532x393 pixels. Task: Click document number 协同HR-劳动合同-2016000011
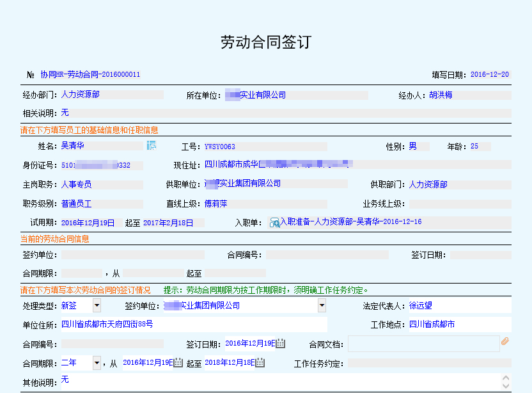(x=90, y=74)
